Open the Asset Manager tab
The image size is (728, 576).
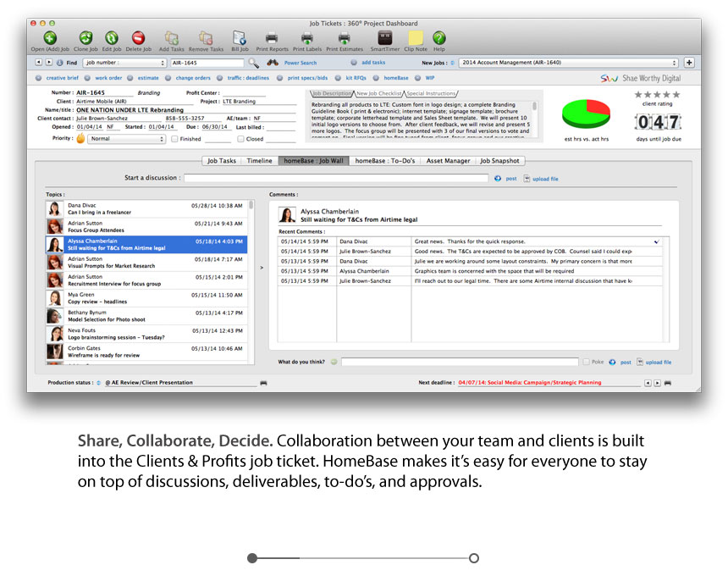[x=448, y=160]
